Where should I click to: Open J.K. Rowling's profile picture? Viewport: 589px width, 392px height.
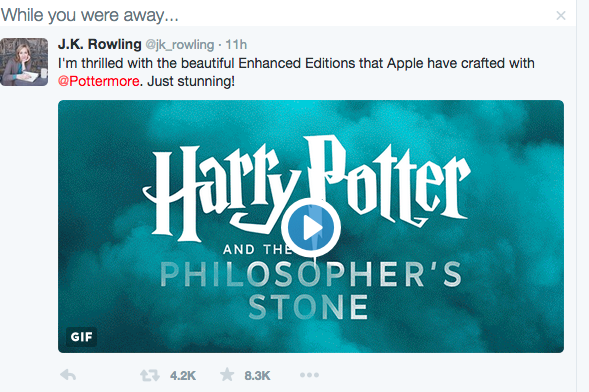[x=24, y=62]
